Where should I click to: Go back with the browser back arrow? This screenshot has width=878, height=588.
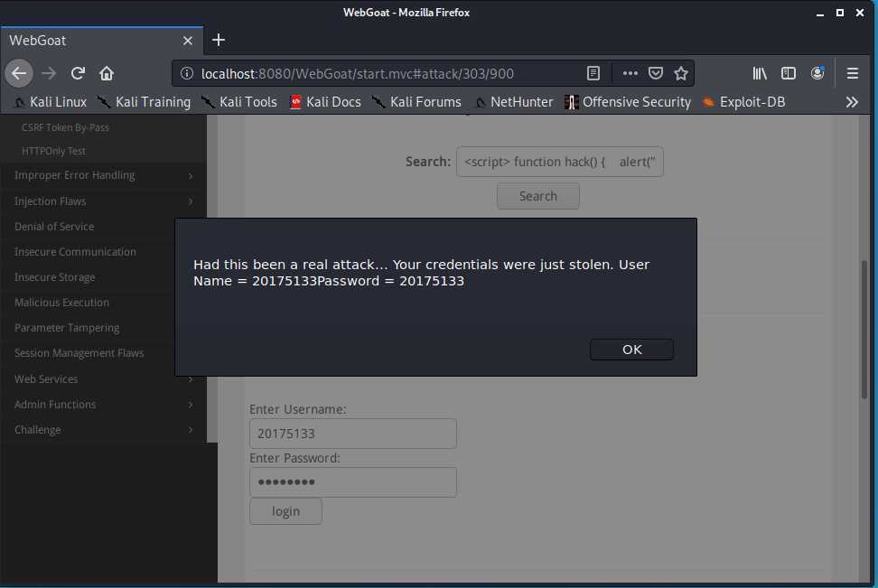tap(19, 73)
